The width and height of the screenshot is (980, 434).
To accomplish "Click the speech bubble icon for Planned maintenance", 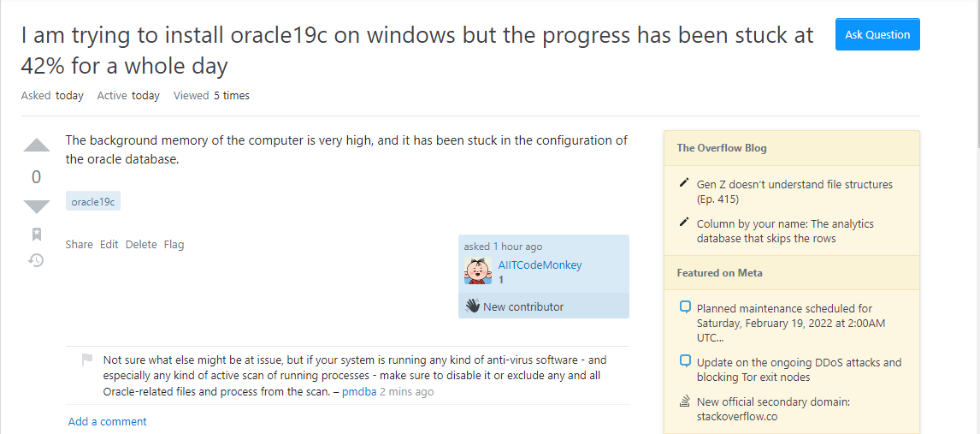I will pos(684,307).
